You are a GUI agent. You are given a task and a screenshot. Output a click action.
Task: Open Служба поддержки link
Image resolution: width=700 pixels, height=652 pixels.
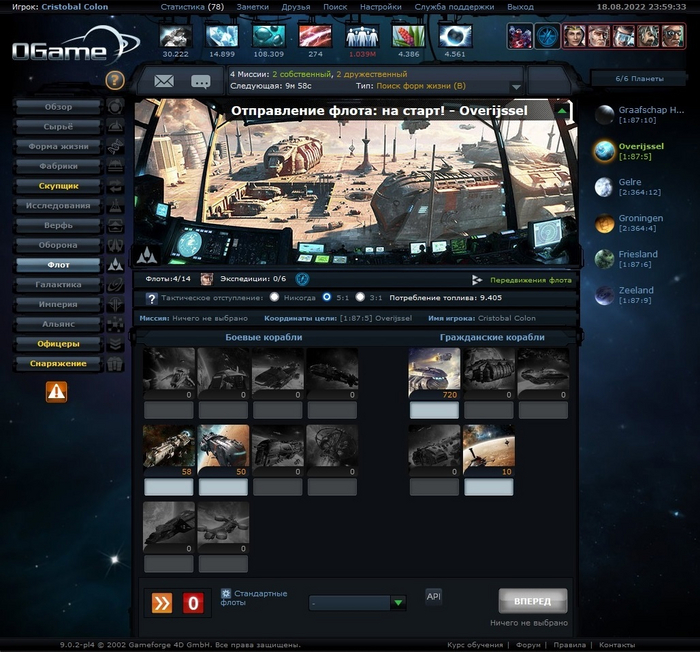(x=454, y=7)
